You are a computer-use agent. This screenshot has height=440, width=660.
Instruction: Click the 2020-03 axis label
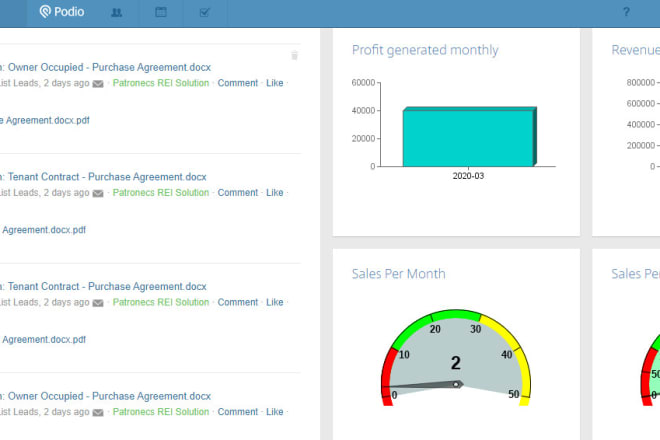468,176
